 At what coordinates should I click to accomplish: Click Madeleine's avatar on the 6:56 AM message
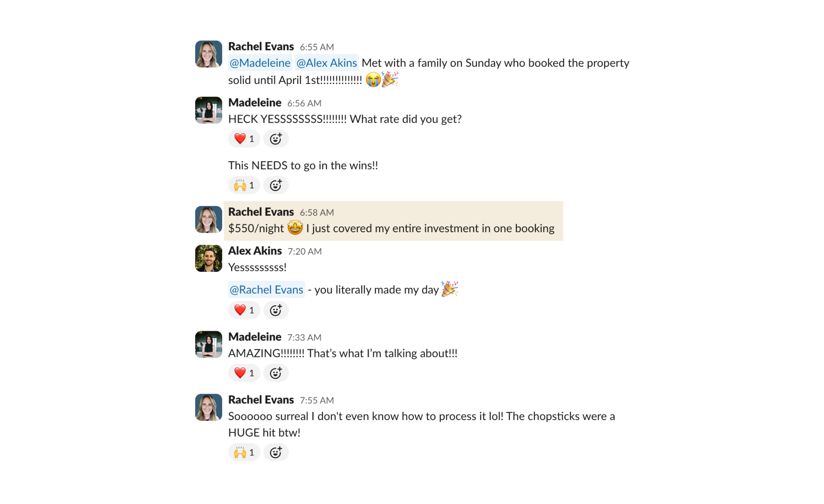tap(208, 110)
